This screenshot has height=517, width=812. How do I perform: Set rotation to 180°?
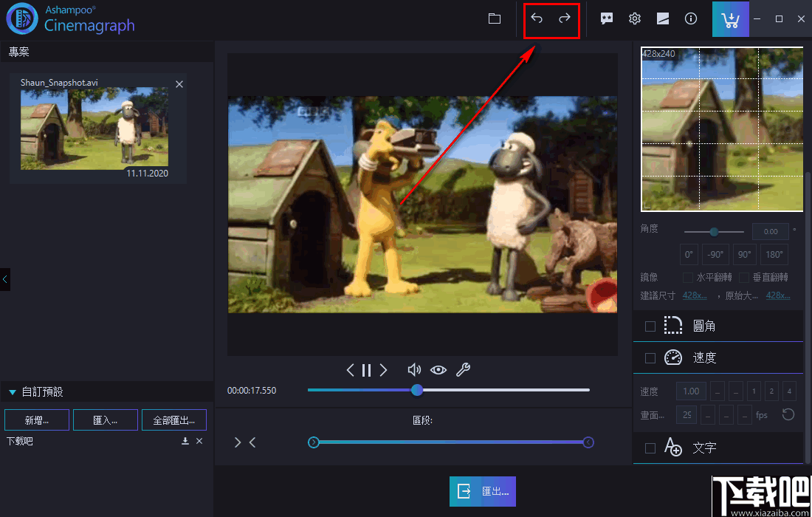[774, 254]
